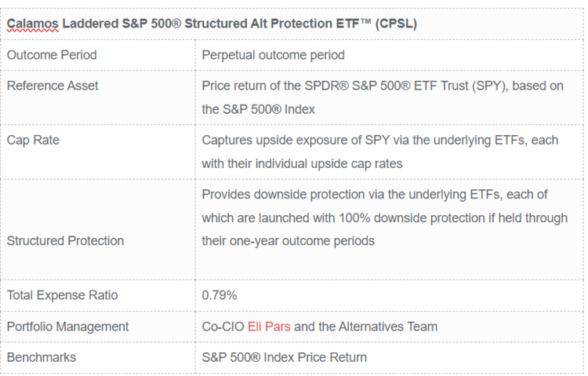Click the Perpetual outcome period value
This screenshot has height=376, width=588.
click(273, 55)
